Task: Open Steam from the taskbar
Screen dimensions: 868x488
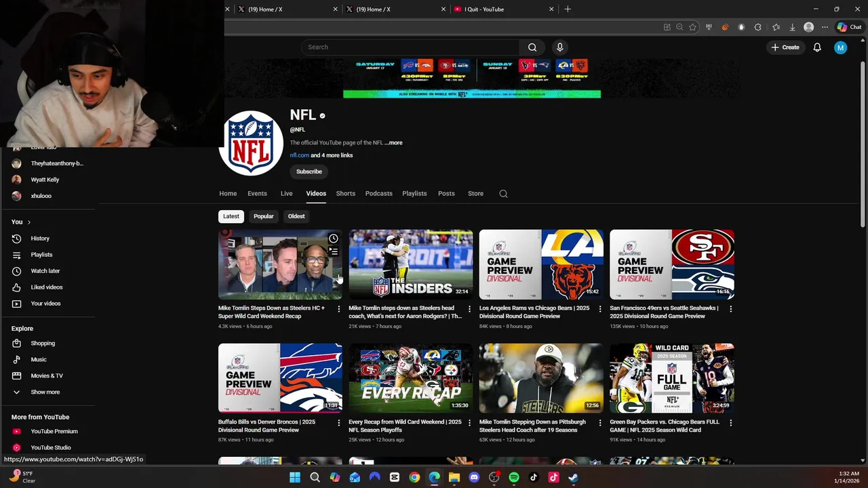Action: pyautogui.click(x=573, y=477)
